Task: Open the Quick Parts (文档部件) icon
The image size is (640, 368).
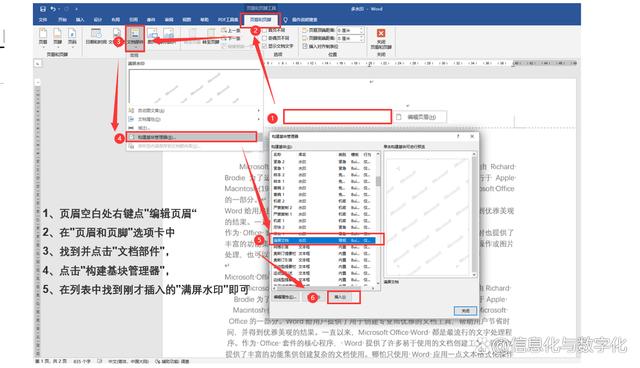Action: pyautogui.click(x=135, y=36)
